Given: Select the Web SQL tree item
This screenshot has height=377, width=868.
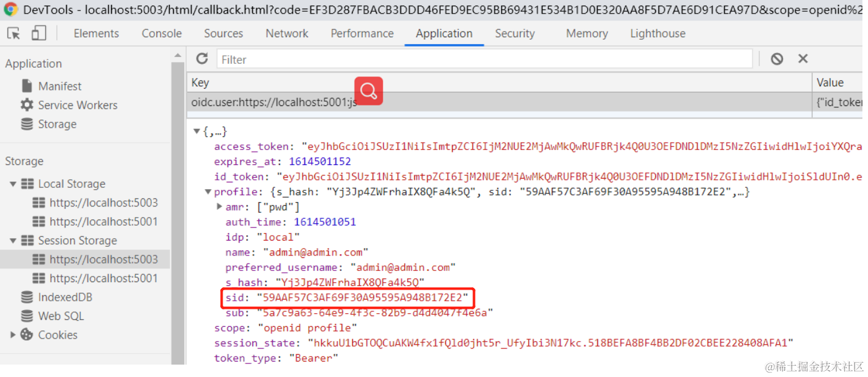Looking at the screenshot, I should tap(61, 316).
